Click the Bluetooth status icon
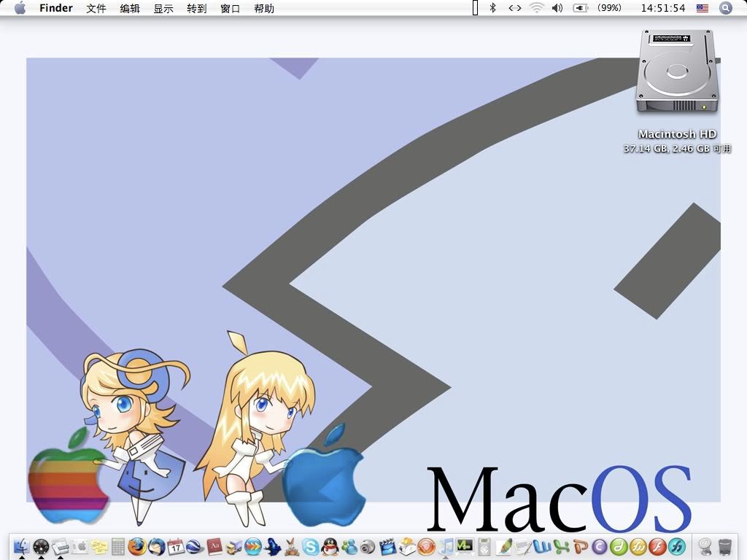747x560 pixels. pyautogui.click(x=493, y=8)
